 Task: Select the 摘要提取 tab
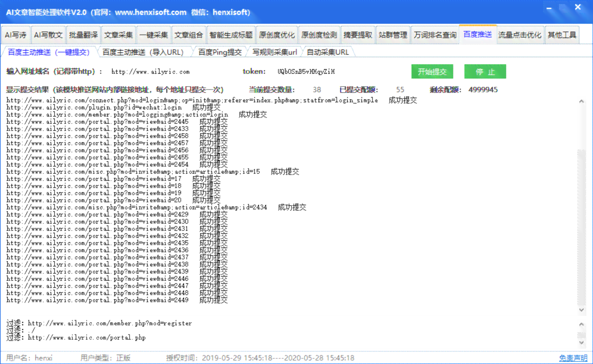(x=358, y=35)
